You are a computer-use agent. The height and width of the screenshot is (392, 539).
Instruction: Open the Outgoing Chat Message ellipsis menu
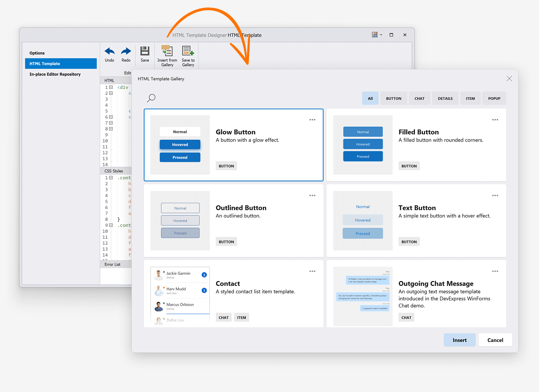click(495, 271)
